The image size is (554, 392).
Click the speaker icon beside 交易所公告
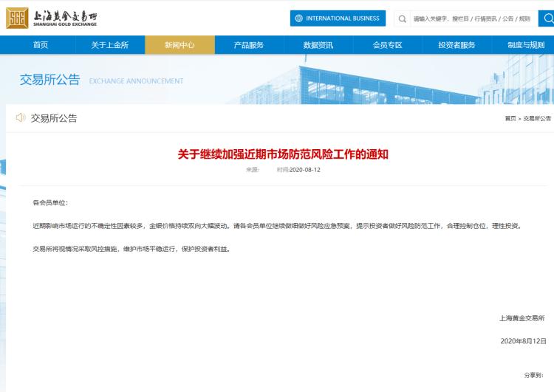21,117
